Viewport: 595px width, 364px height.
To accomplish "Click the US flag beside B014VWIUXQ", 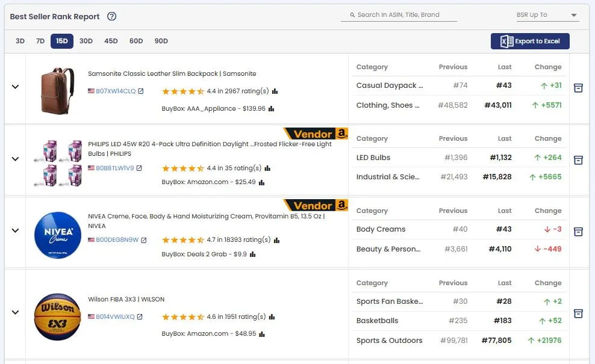I will point(91,316).
